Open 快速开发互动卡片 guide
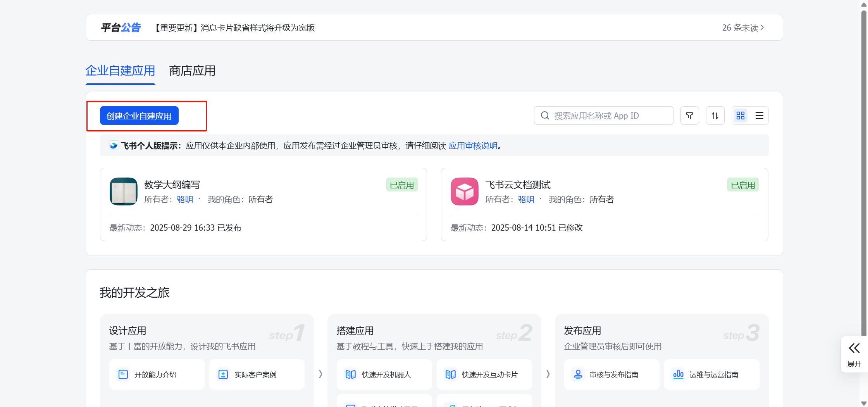The width and height of the screenshot is (868, 407). tap(484, 374)
